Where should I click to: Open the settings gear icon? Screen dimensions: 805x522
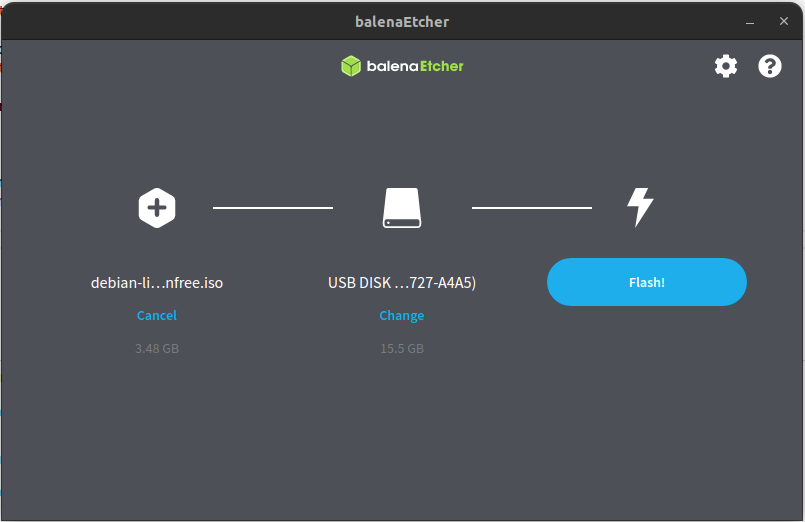[725, 66]
